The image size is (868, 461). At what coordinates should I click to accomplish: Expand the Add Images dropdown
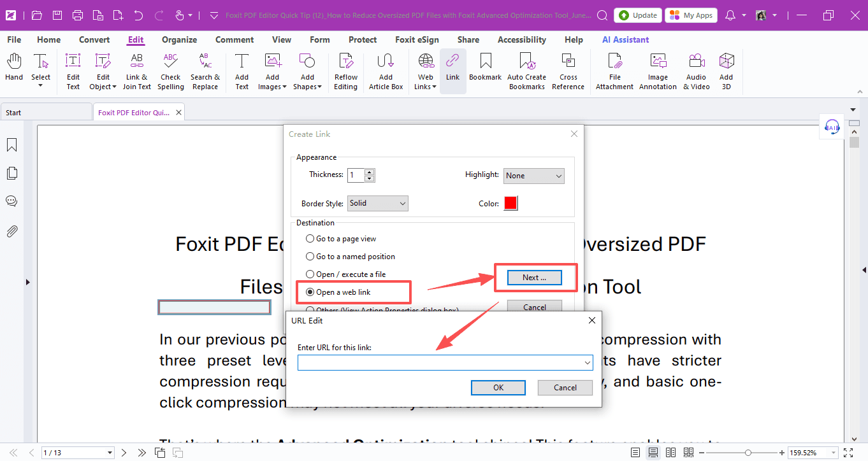click(285, 87)
